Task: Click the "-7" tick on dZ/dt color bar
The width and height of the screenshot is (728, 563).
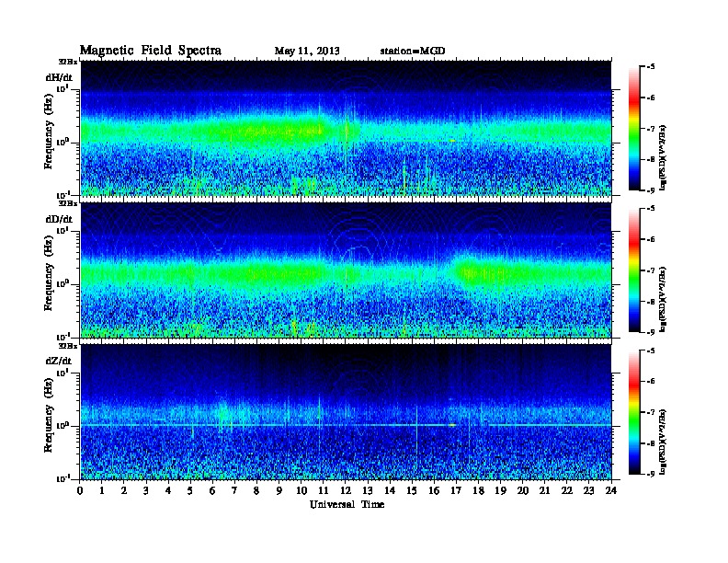Action: pyautogui.click(x=651, y=412)
